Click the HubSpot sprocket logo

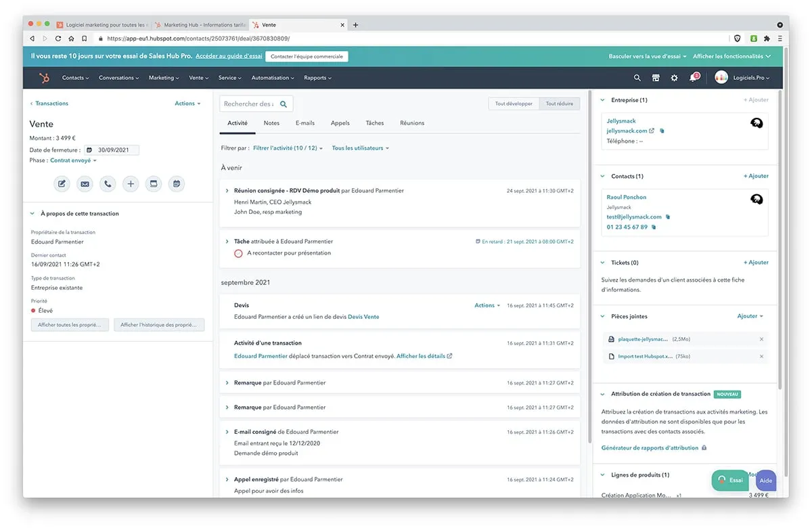point(44,78)
